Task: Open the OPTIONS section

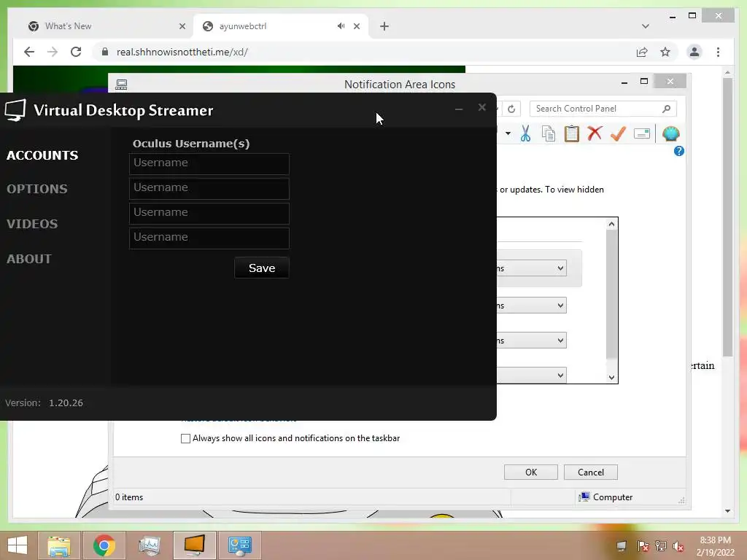Action: (37, 189)
